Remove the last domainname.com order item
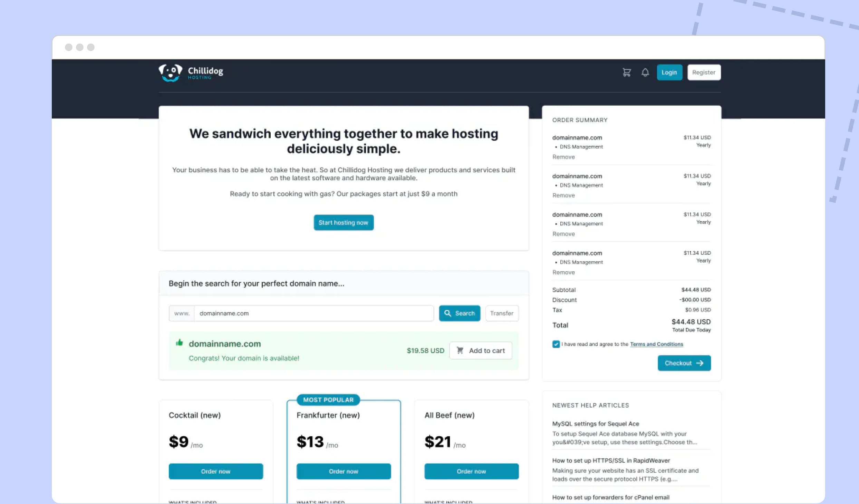This screenshot has width=859, height=504. pyautogui.click(x=563, y=272)
